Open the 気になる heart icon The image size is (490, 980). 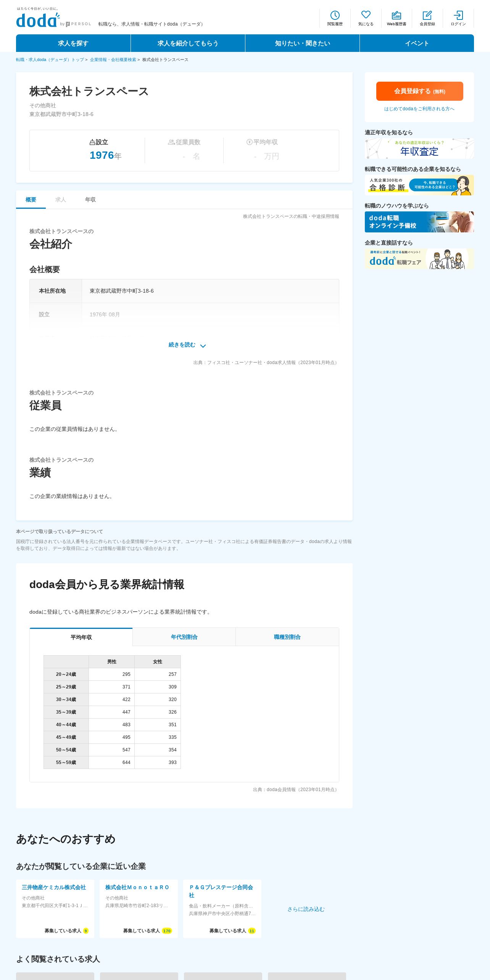point(366,15)
